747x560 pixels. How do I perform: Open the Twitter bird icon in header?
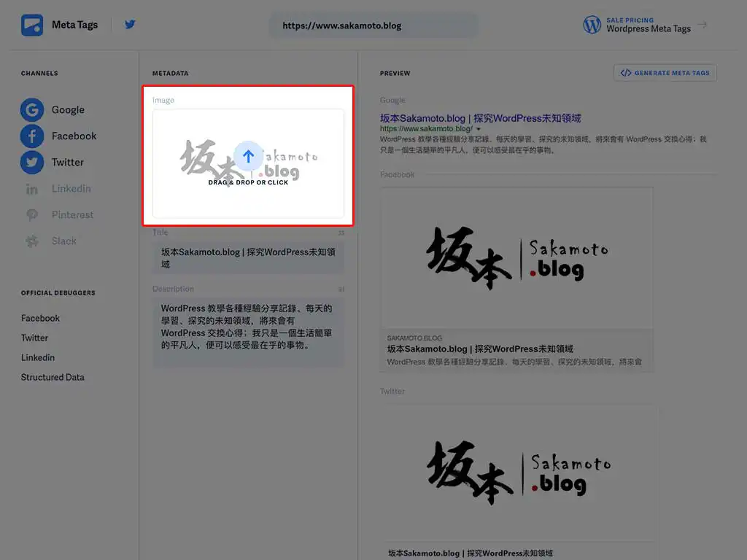130,25
